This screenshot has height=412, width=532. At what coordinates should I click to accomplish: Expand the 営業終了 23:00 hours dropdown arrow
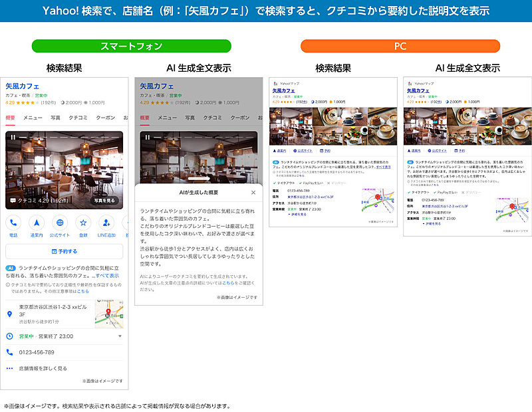pyautogui.click(x=120, y=336)
